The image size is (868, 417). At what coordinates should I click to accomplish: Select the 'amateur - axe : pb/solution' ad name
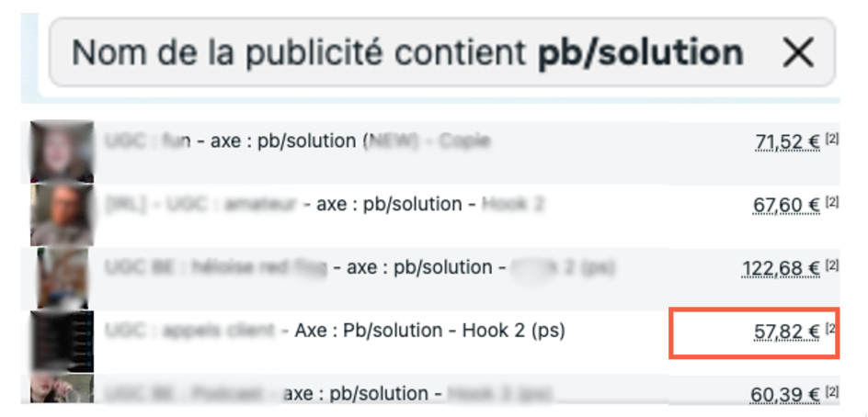[x=325, y=205]
